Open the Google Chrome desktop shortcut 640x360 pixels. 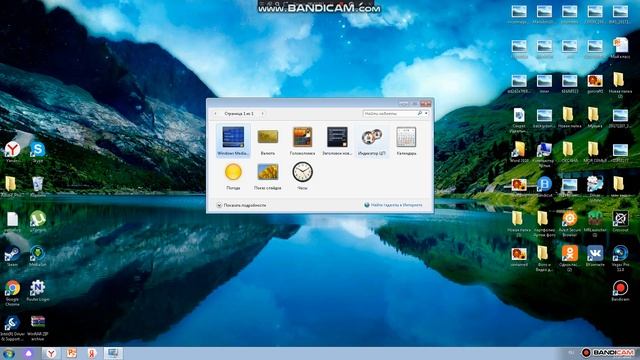pyautogui.click(x=12, y=292)
